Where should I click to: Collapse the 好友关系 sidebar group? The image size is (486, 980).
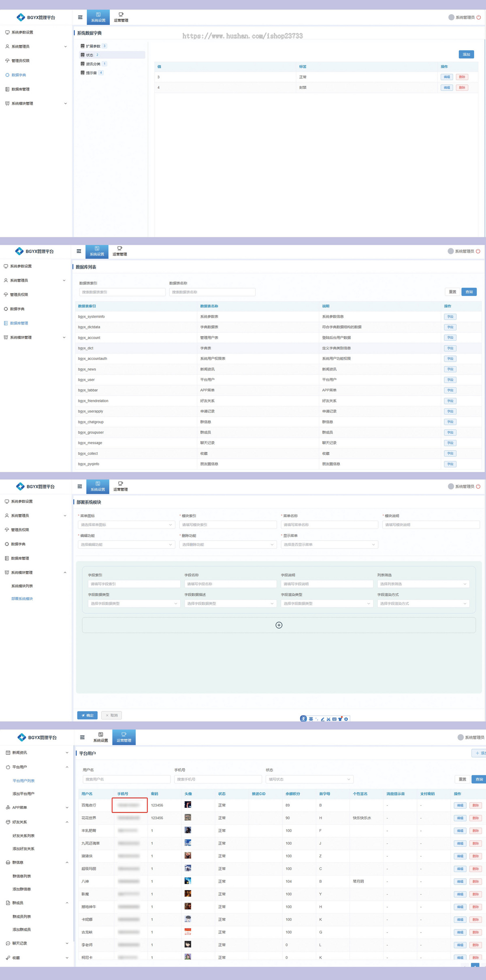67,822
